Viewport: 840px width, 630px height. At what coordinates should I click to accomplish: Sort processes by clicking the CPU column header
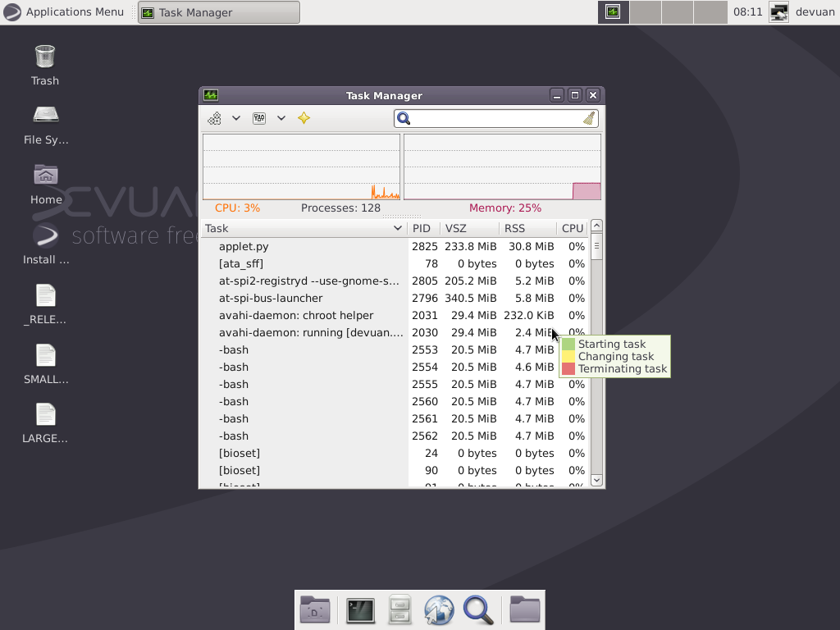(x=572, y=228)
